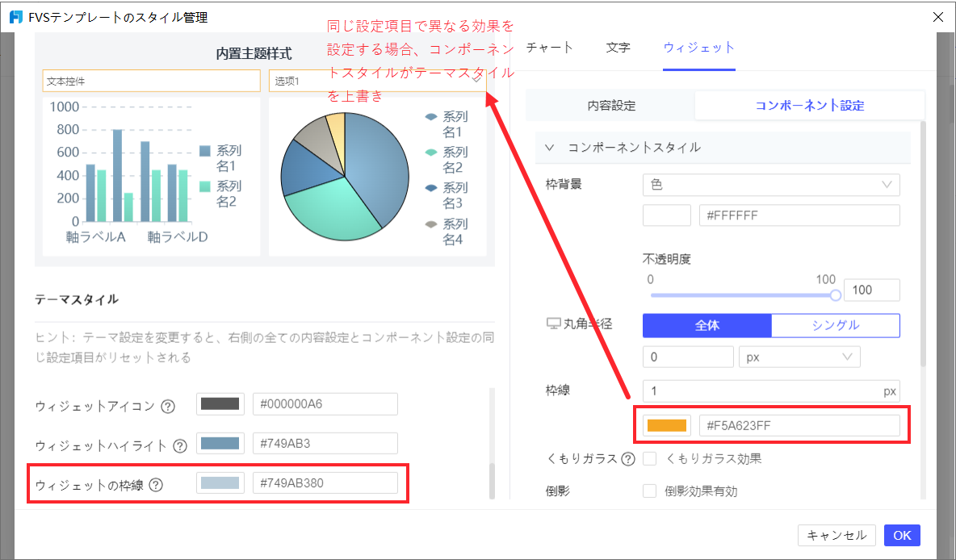Click the 系列名2 legend entry in bar chart

[x=221, y=193]
